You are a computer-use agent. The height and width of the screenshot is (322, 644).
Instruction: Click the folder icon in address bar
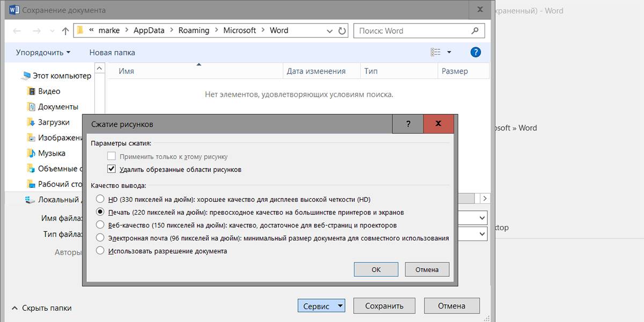[x=80, y=31]
